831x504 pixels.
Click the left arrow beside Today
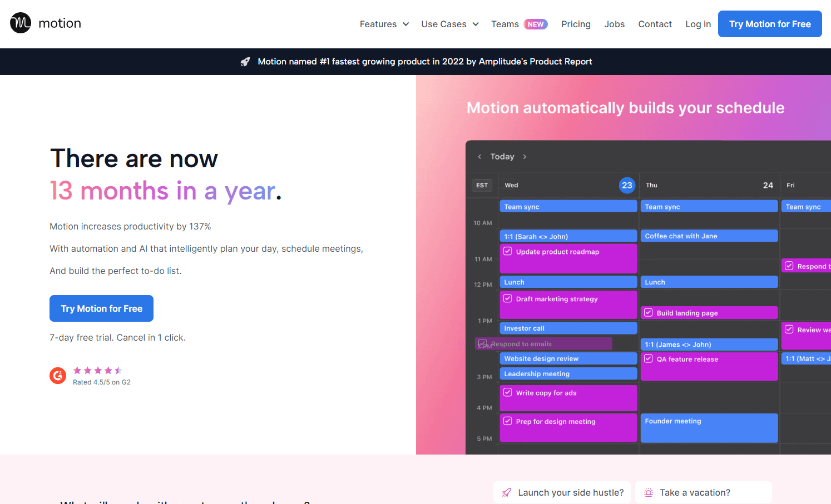click(479, 156)
